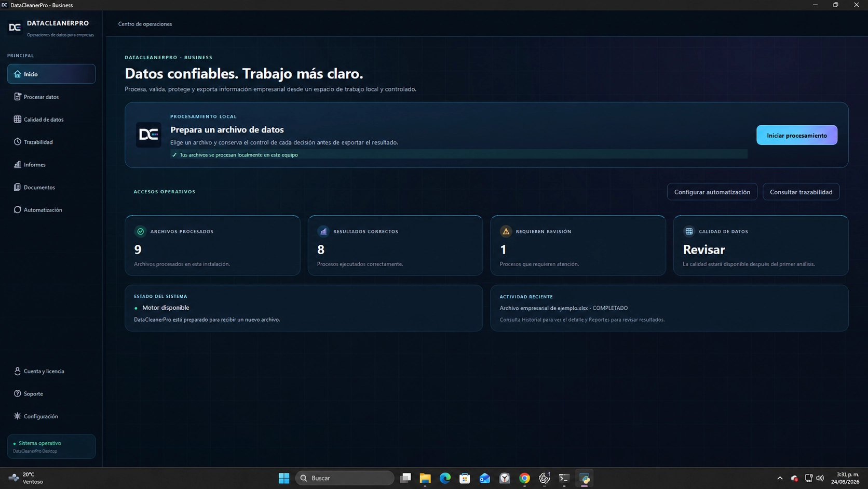Click the Revisar value in quality card
The height and width of the screenshot is (489, 868).
(x=704, y=250)
